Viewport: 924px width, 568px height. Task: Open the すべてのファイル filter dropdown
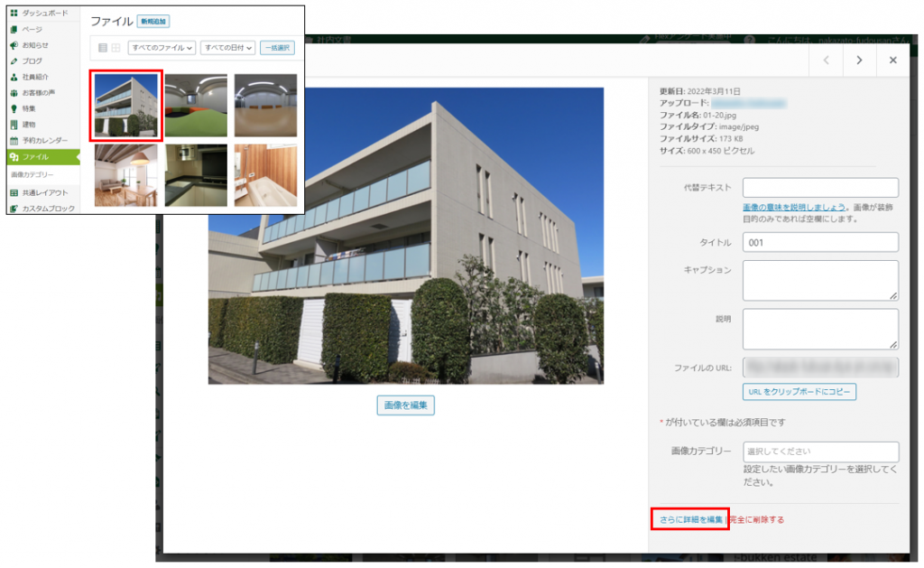coord(162,48)
